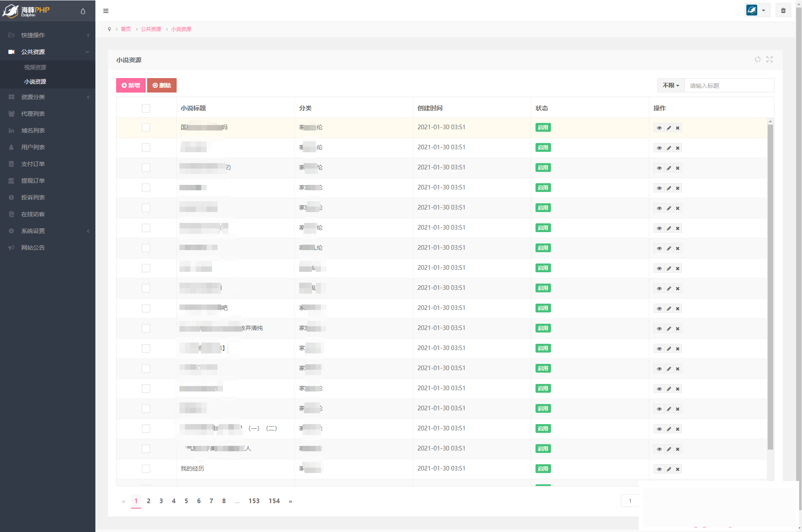Tick the select-all checkbox in table header
The width and height of the screenshot is (802, 532).
146,108
